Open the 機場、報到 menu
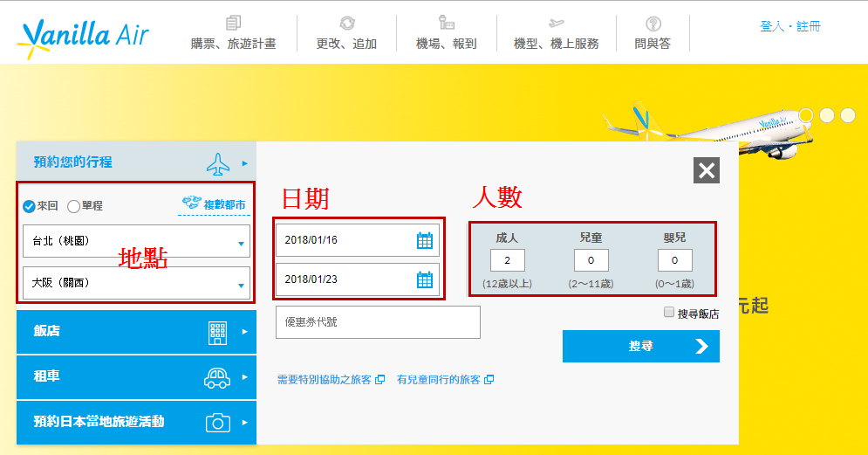The image size is (868, 455). tap(446, 44)
